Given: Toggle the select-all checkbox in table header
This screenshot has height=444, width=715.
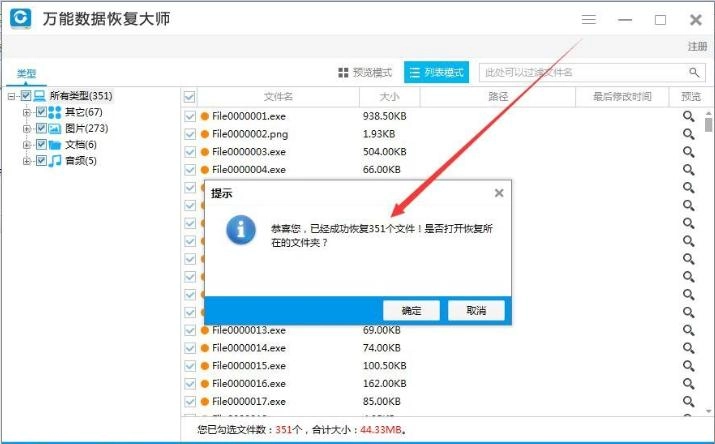Looking at the screenshot, I should 189,97.
